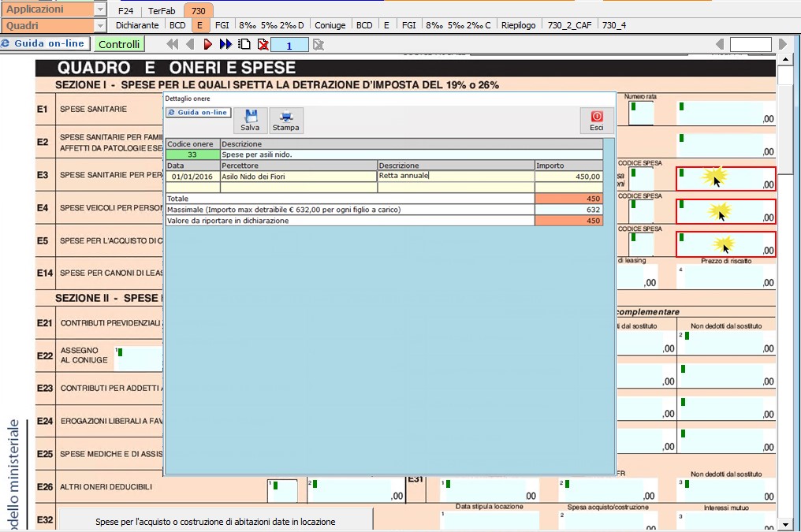Click the Totale value 450
This screenshot has width=801, height=532.
tap(568, 199)
